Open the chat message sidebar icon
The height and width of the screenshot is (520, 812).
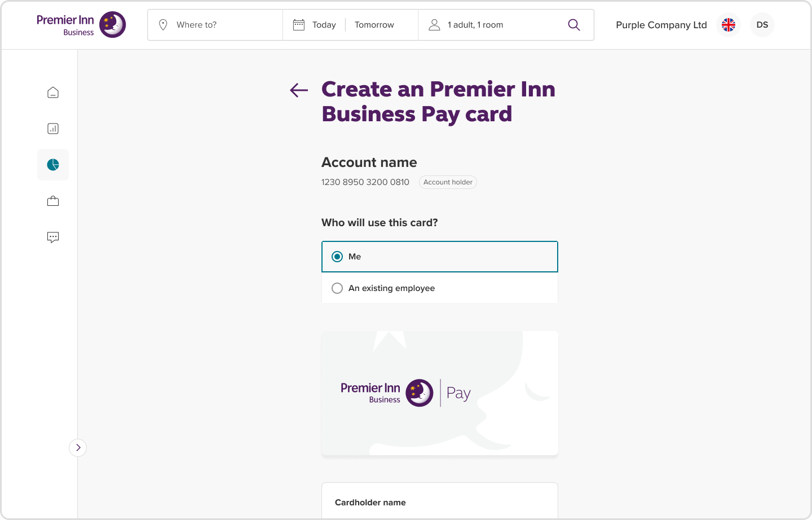click(53, 237)
